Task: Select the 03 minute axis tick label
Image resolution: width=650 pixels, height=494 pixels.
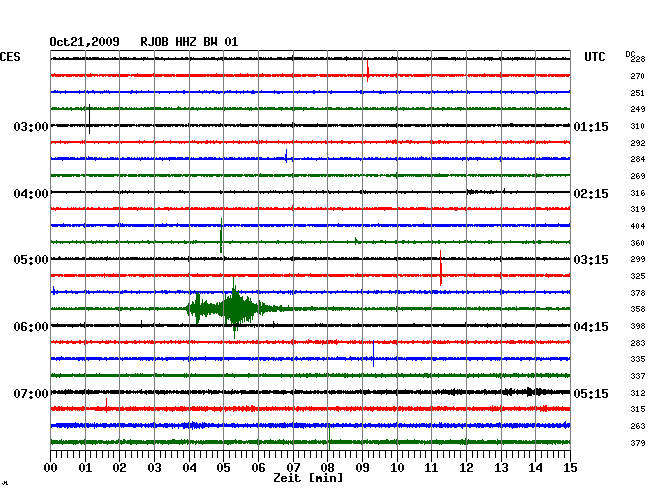Action: [155, 468]
